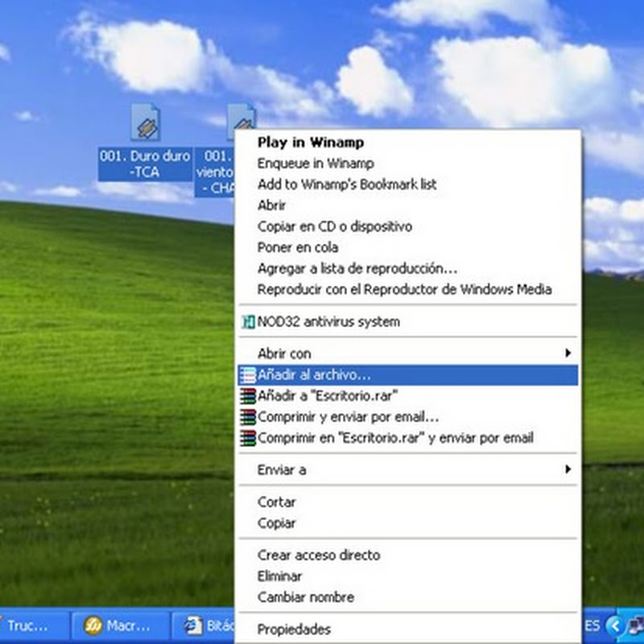This screenshot has width=644, height=644.
Task: Click the WinRAR icon beside 'Comprimir en "Escritorio.rar" y enviar por email'
Action: (x=248, y=438)
